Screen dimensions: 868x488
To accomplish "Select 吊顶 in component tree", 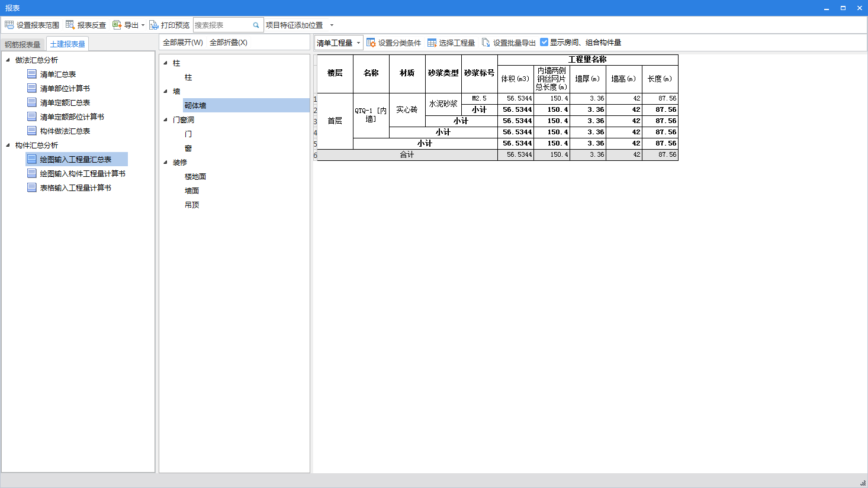I will 192,205.
